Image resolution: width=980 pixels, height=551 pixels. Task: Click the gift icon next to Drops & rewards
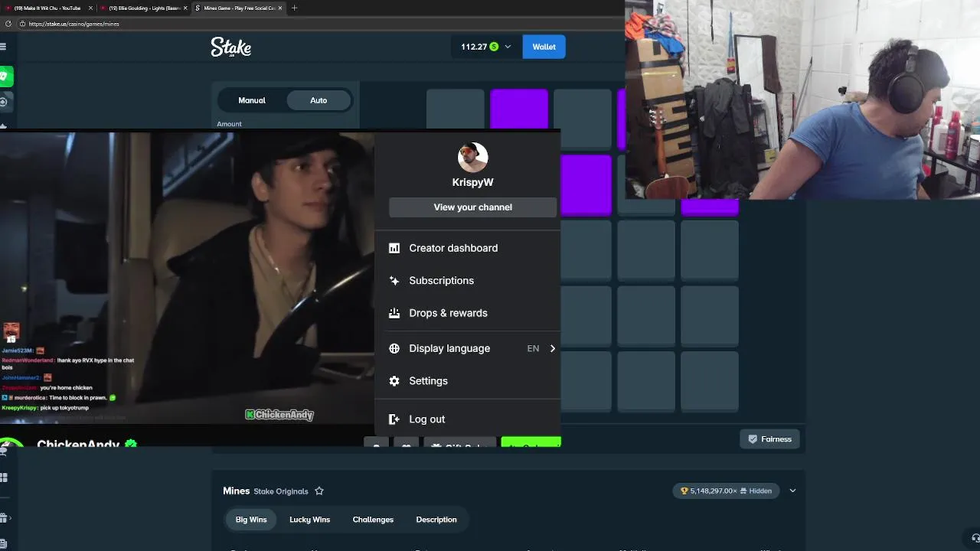click(394, 313)
